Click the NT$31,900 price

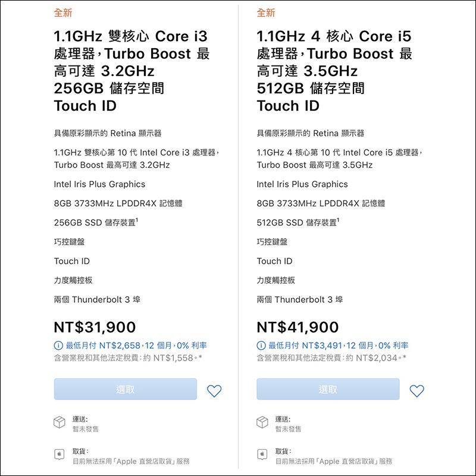tap(95, 327)
